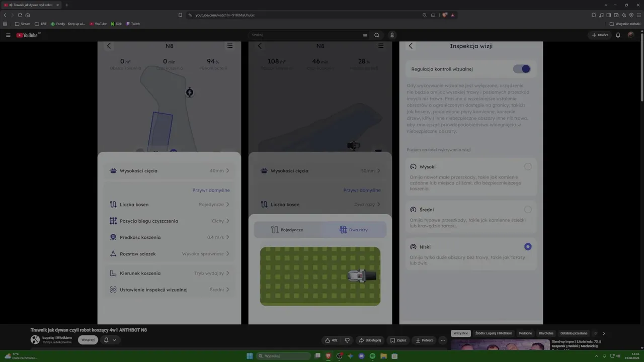Screen dimensions: 644x362
Task: Open the Feedly bookmark
Action: pyautogui.click(x=68, y=24)
